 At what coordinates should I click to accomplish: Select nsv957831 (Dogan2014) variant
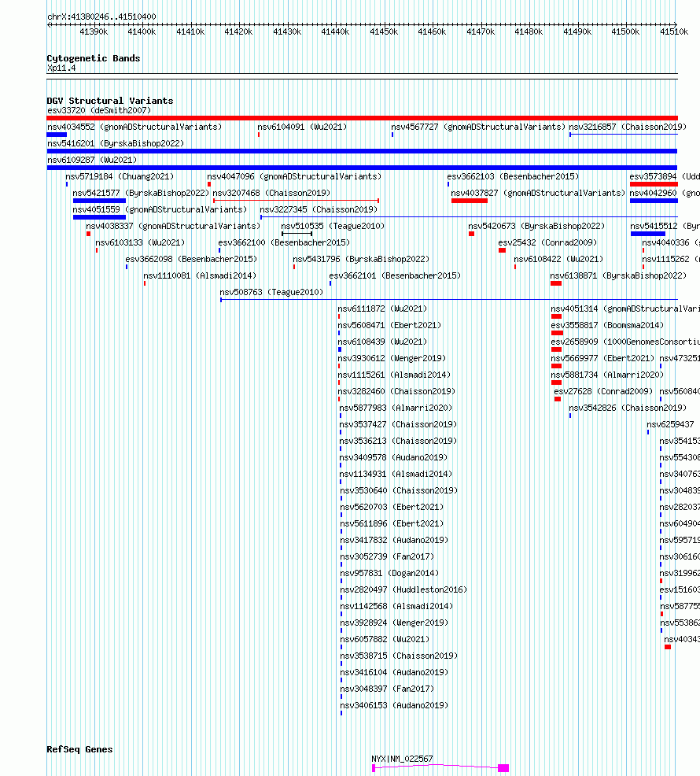(x=389, y=573)
